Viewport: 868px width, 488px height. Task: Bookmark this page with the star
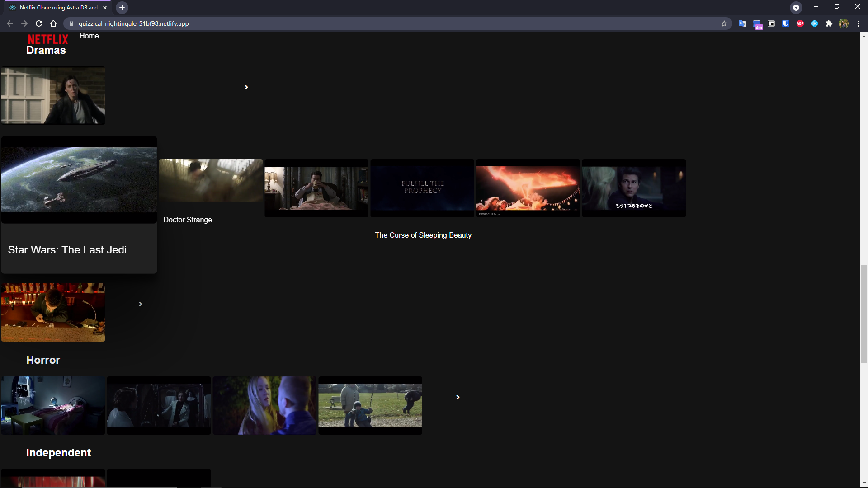click(724, 23)
